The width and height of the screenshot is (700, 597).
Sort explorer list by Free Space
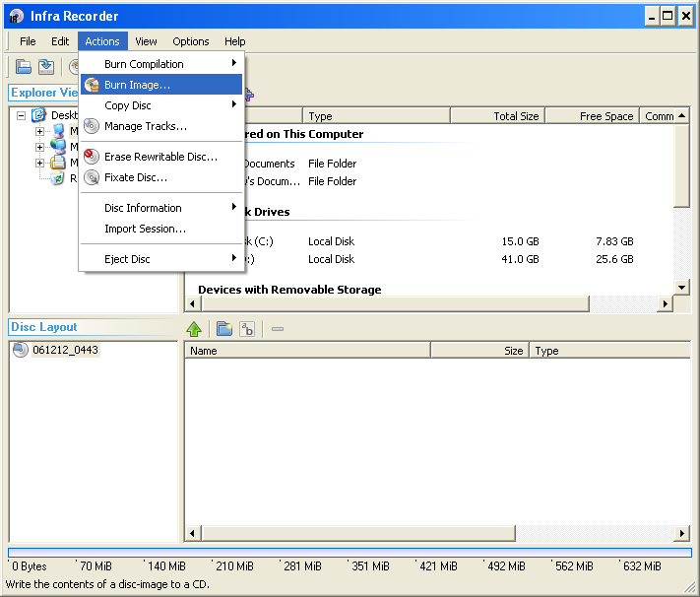click(x=593, y=116)
